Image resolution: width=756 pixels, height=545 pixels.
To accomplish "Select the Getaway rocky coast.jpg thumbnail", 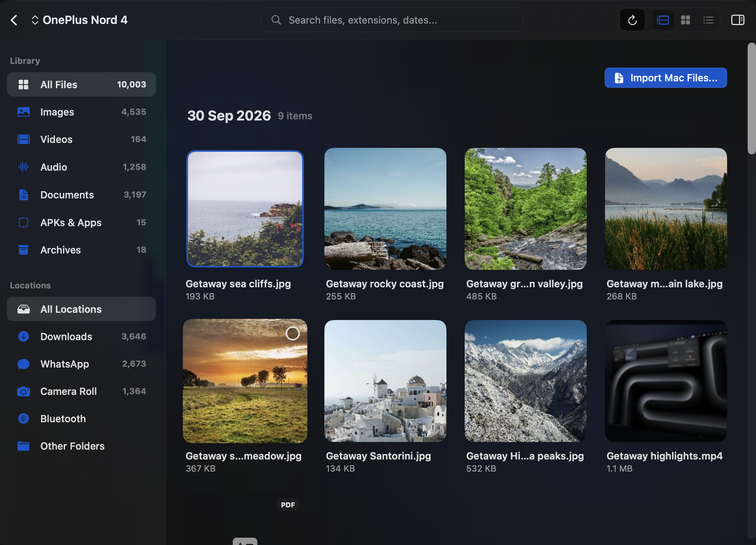I will [385, 209].
